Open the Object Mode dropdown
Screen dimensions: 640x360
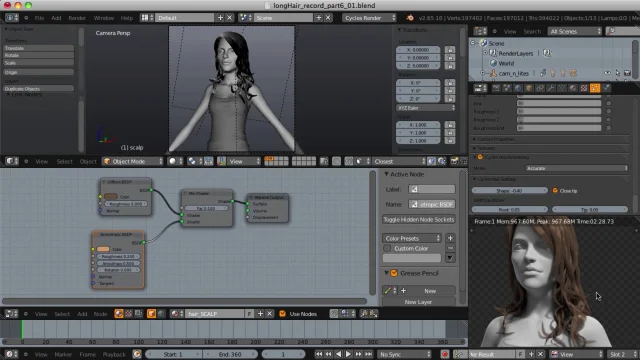(x=132, y=161)
